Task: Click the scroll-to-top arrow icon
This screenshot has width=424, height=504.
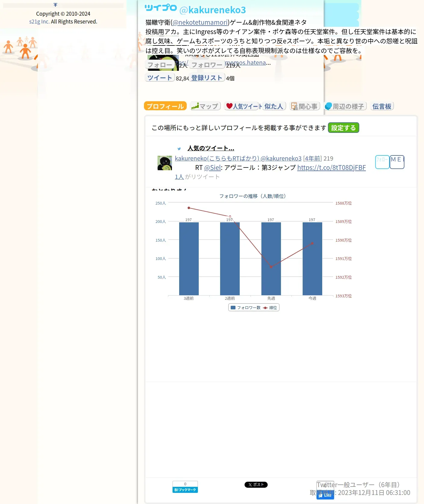Action: pyautogui.click(x=55, y=5)
